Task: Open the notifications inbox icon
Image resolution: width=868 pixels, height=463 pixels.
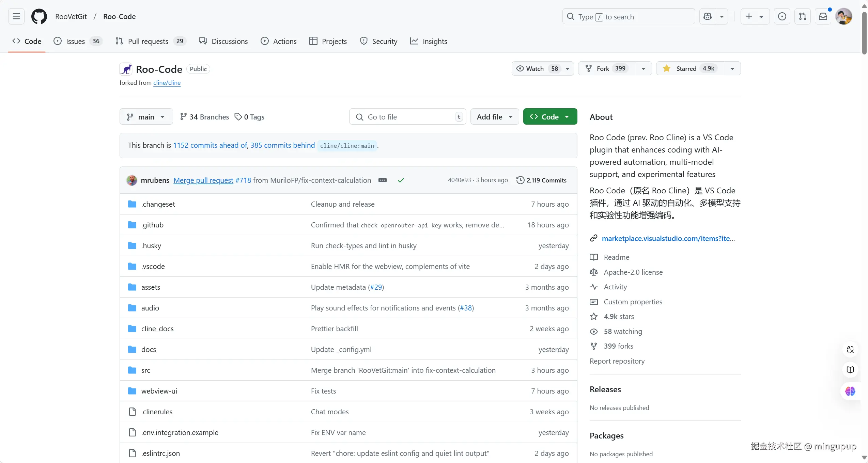Action: click(x=823, y=16)
